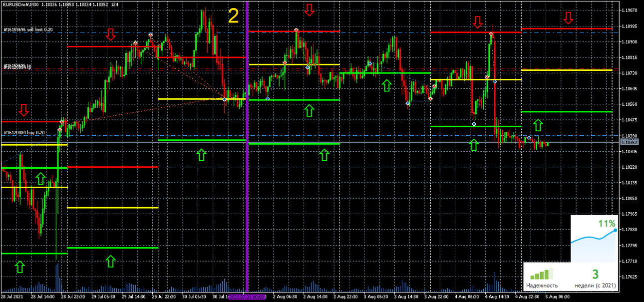Click the #16120084 buy 0.20 label

coord(24,132)
